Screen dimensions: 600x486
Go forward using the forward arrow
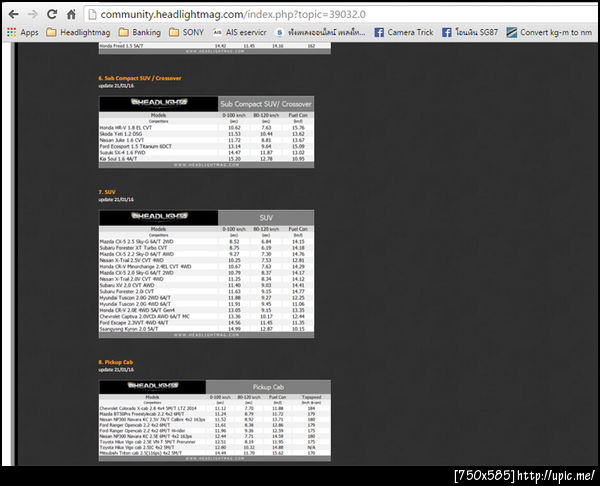point(33,15)
